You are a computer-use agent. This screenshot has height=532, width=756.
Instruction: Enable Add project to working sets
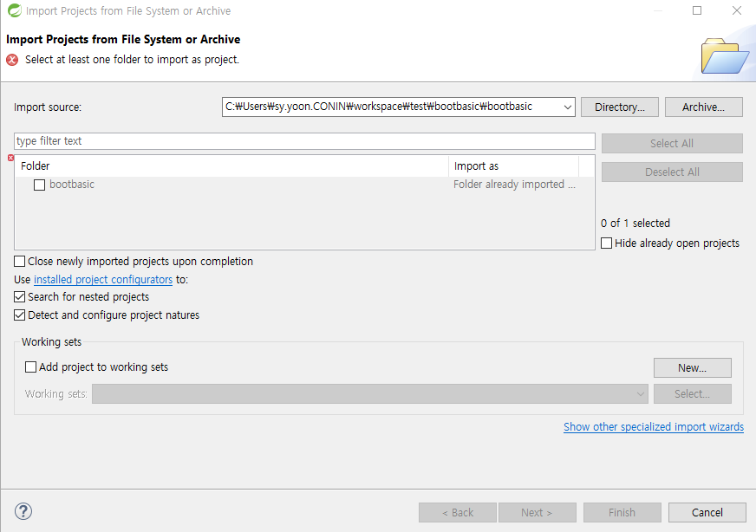click(x=31, y=367)
